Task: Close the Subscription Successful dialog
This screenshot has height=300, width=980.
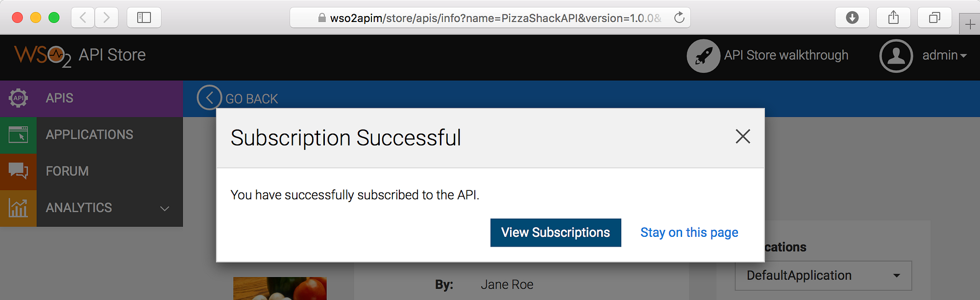Action: 743,137
